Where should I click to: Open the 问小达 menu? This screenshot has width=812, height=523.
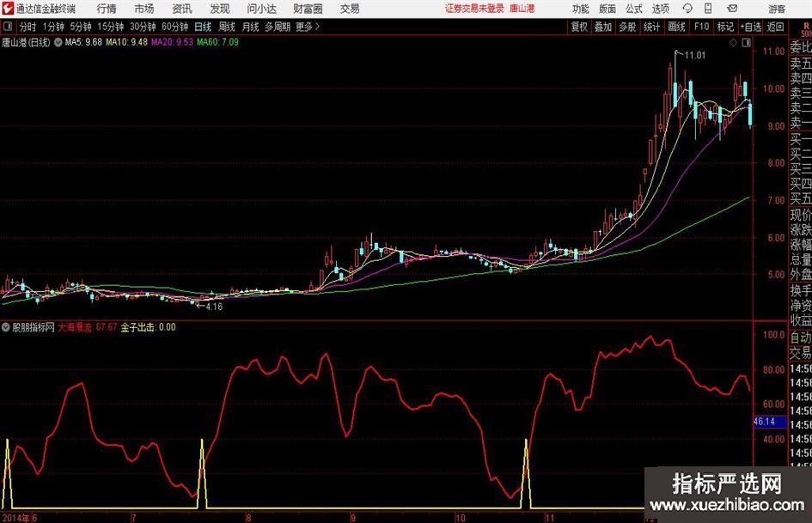[x=261, y=9]
